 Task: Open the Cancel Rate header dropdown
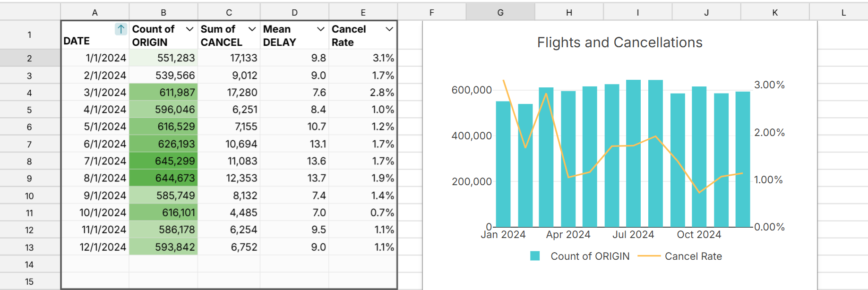point(389,29)
